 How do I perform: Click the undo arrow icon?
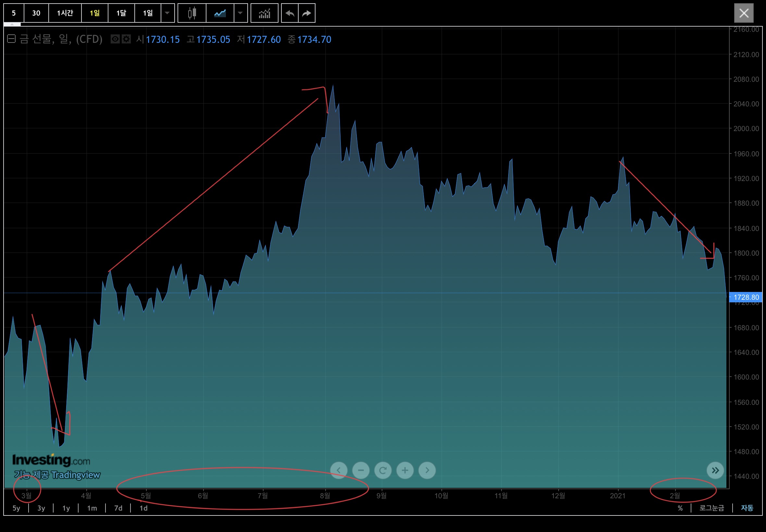[x=290, y=13]
